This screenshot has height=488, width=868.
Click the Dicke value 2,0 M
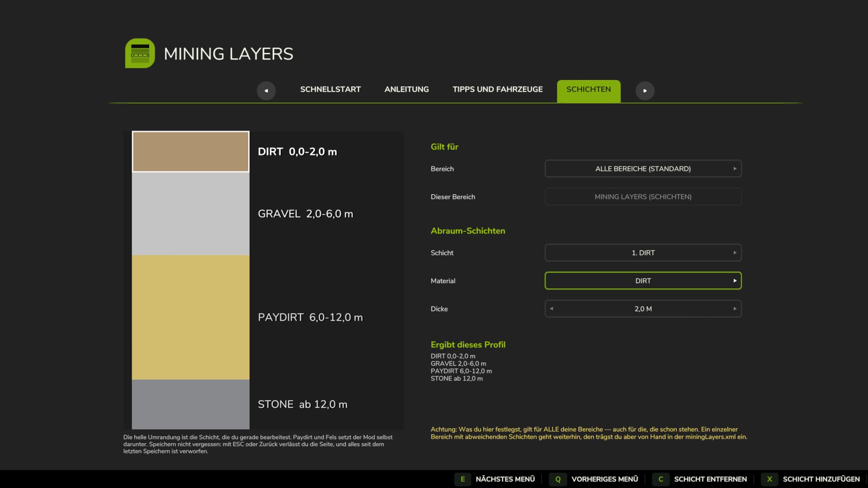pos(643,309)
